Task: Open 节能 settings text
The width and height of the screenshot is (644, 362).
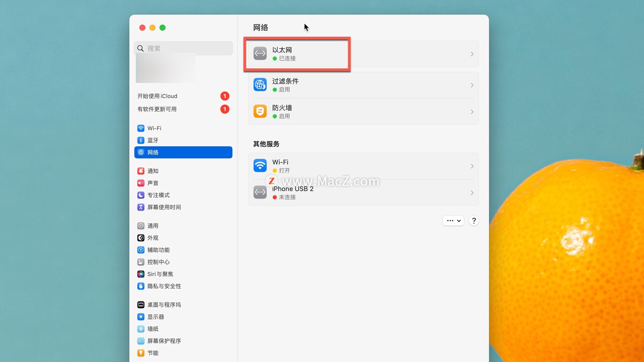Action: tap(153, 353)
